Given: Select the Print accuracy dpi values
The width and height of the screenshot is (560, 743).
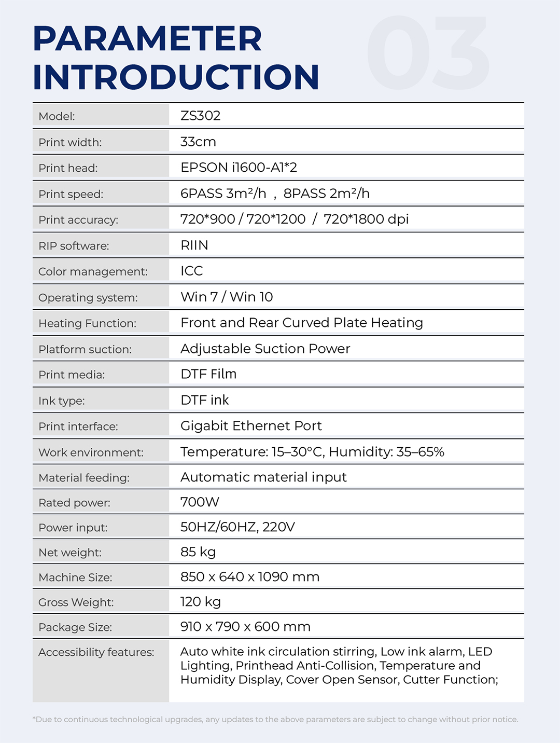Looking at the screenshot, I should click(294, 219).
